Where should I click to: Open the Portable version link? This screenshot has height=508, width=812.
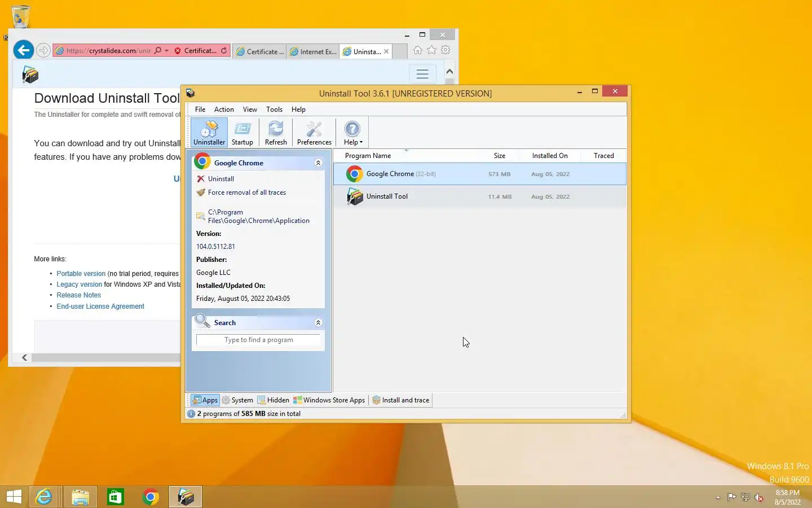tap(81, 274)
